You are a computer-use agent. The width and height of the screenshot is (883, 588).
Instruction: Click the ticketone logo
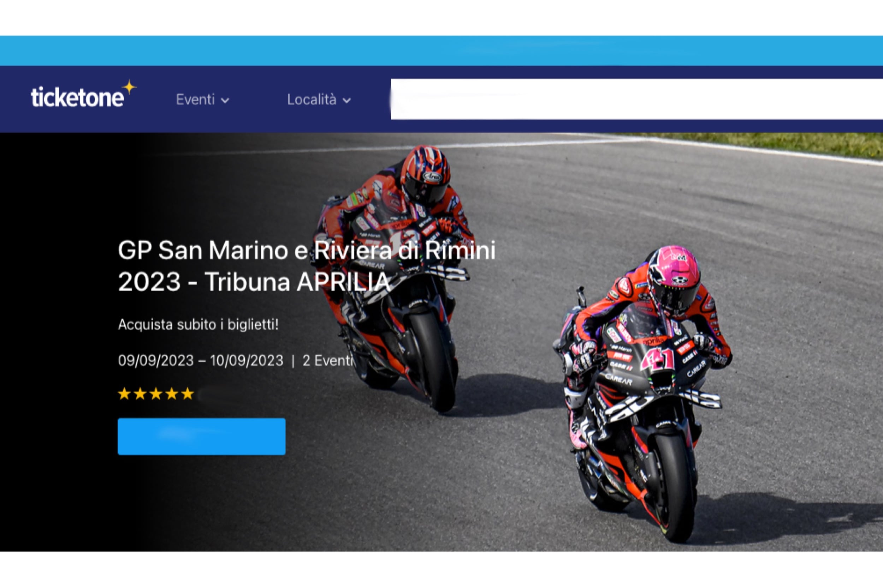[77, 97]
